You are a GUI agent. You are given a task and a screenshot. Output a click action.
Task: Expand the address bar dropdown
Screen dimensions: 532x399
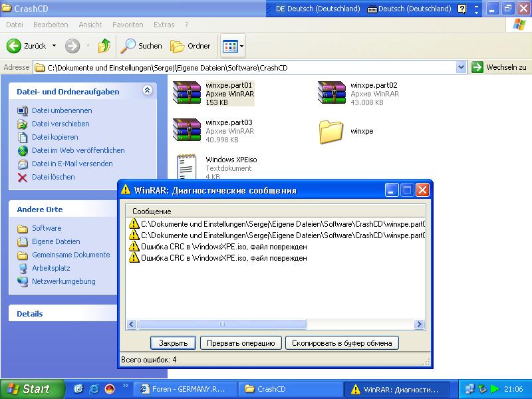(x=461, y=67)
